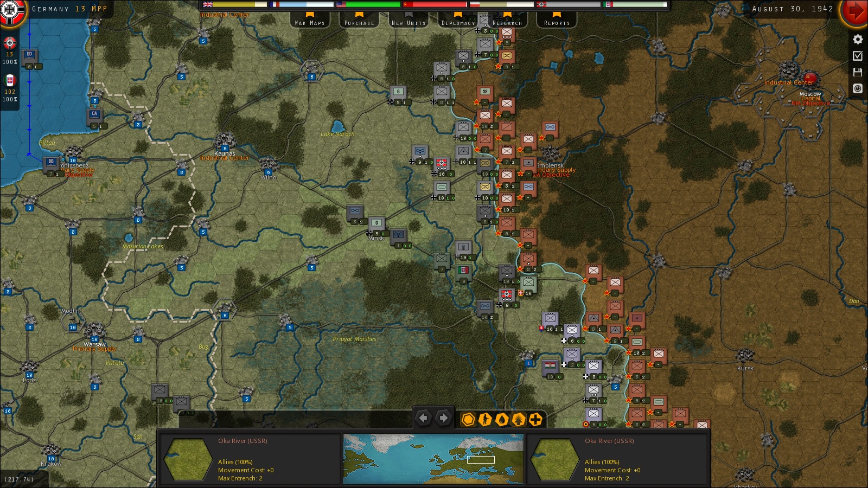Select the G garrison unit at Minsk
868x488 pixels.
(376, 223)
